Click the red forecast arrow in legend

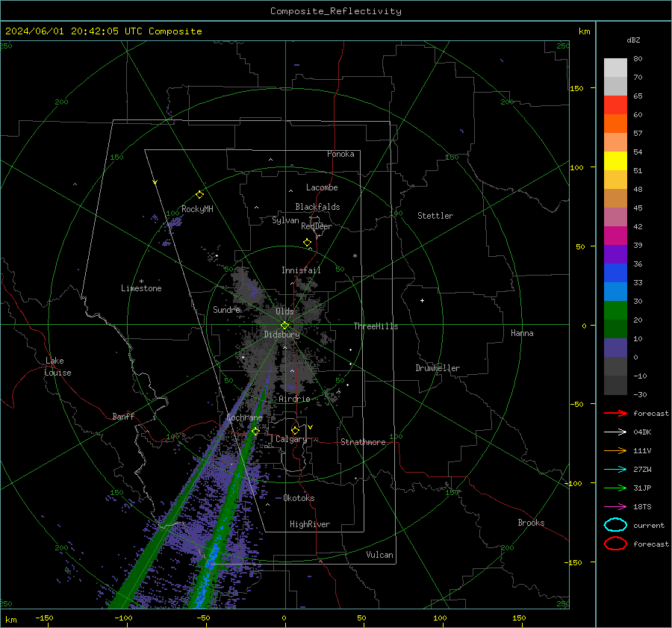point(615,413)
